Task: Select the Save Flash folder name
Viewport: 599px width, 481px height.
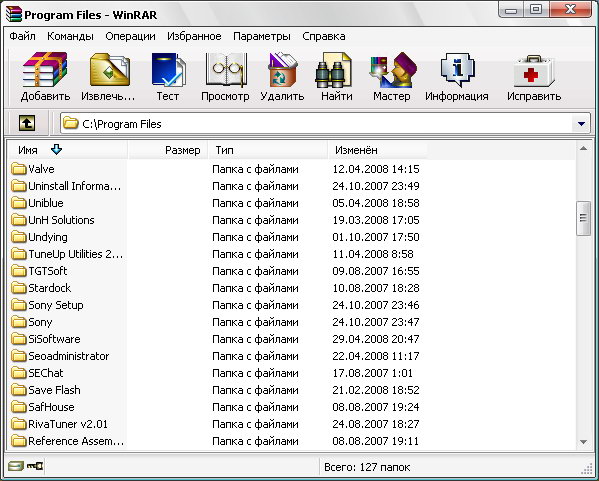Action: tap(54, 390)
